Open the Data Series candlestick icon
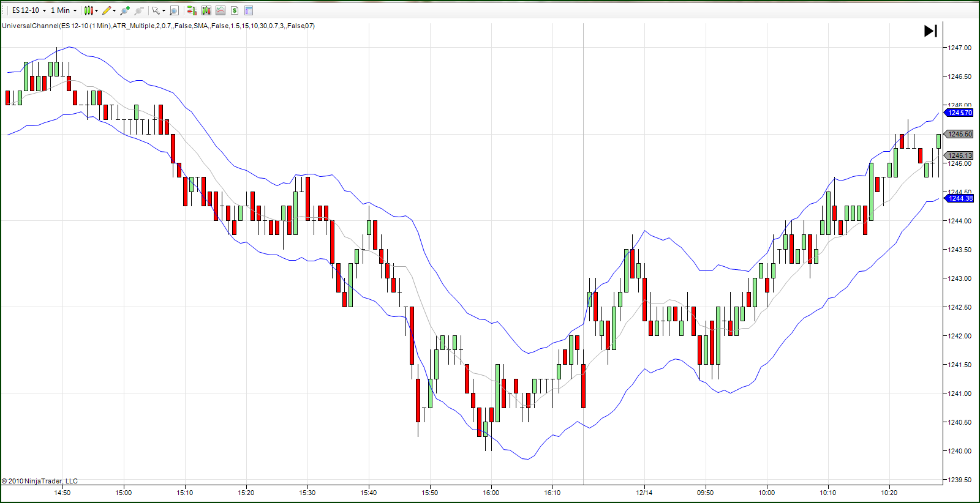 206,10
